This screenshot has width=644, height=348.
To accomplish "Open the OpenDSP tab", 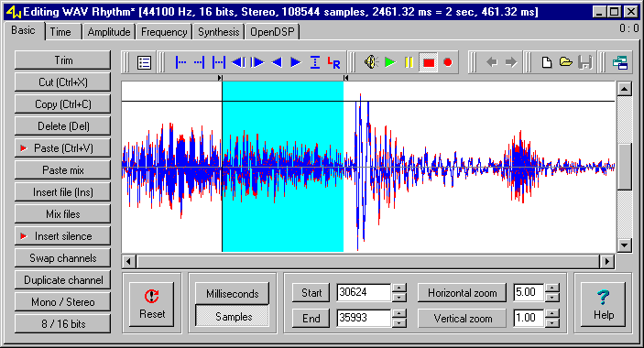I will (272, 32).
